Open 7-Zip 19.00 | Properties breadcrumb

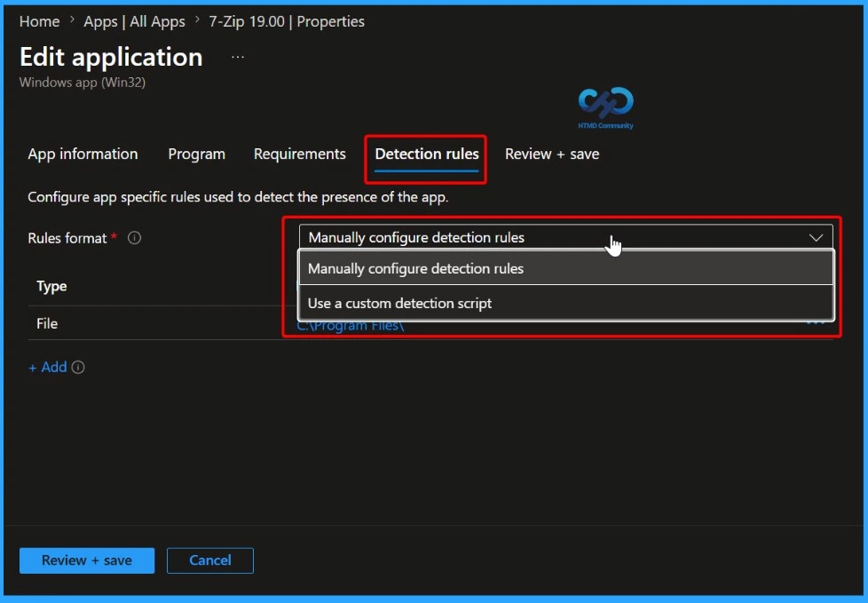click(x=286, y=21)
